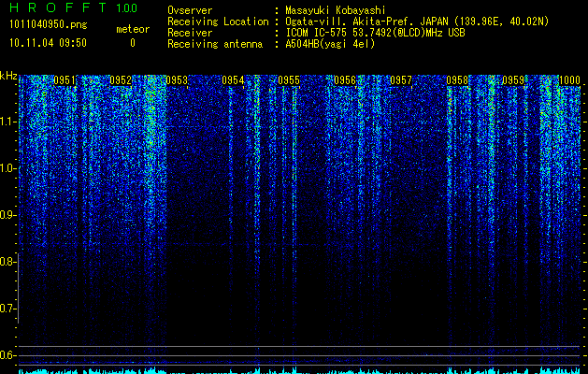Click the 0959 time marker
Image resolution: width=588 pixels, height=374 pixels.
pyautogui.click(x=513, y=80)
